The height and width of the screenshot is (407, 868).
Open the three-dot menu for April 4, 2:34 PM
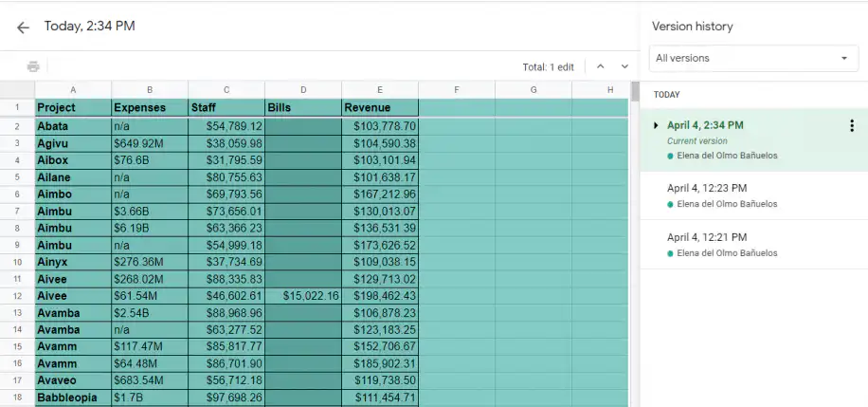851,125
